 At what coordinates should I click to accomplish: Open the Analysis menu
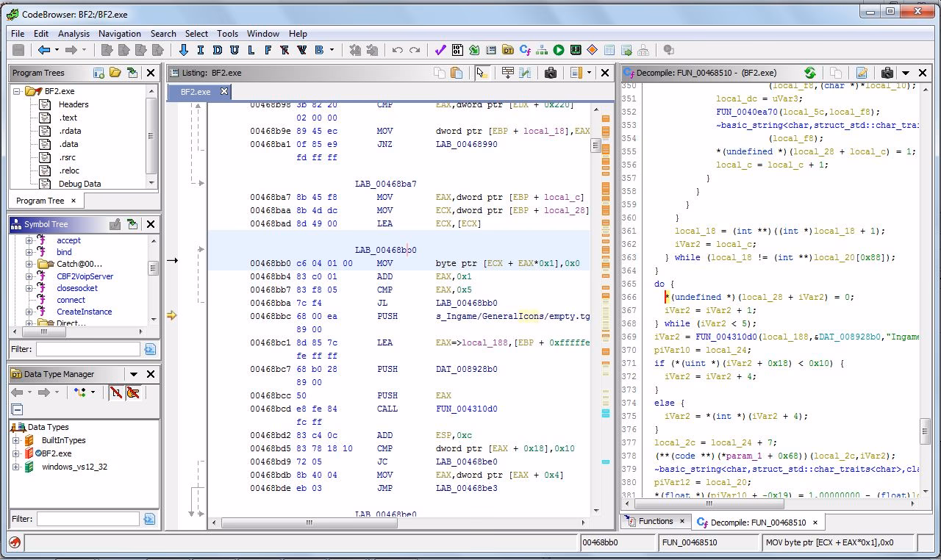[74, 34]
